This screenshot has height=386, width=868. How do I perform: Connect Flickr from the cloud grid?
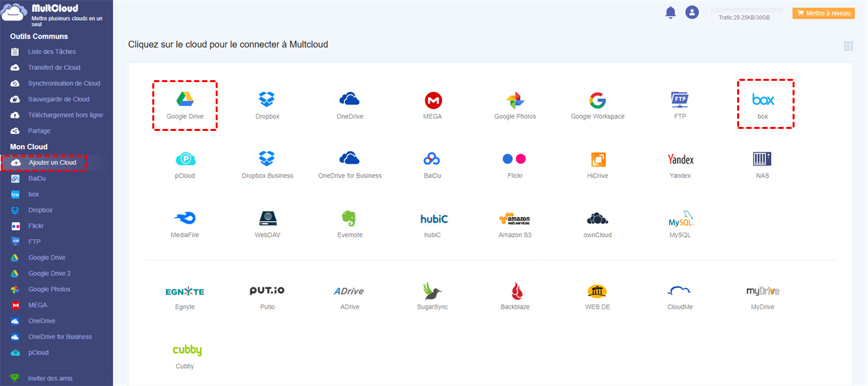515,164
